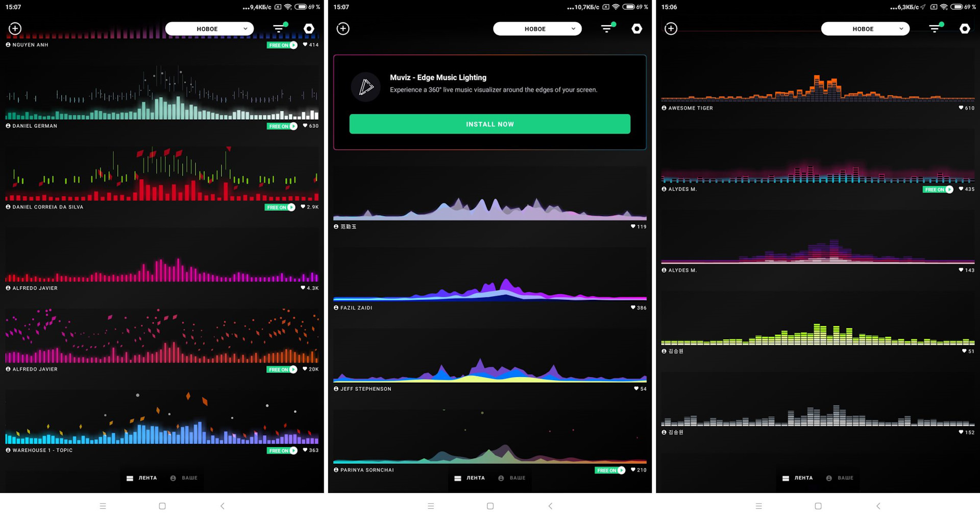This screenshot has width=980, height=519.
Task: Open the НОВОЕ dropdown in the left screen
Action: [x=209, y=29]
